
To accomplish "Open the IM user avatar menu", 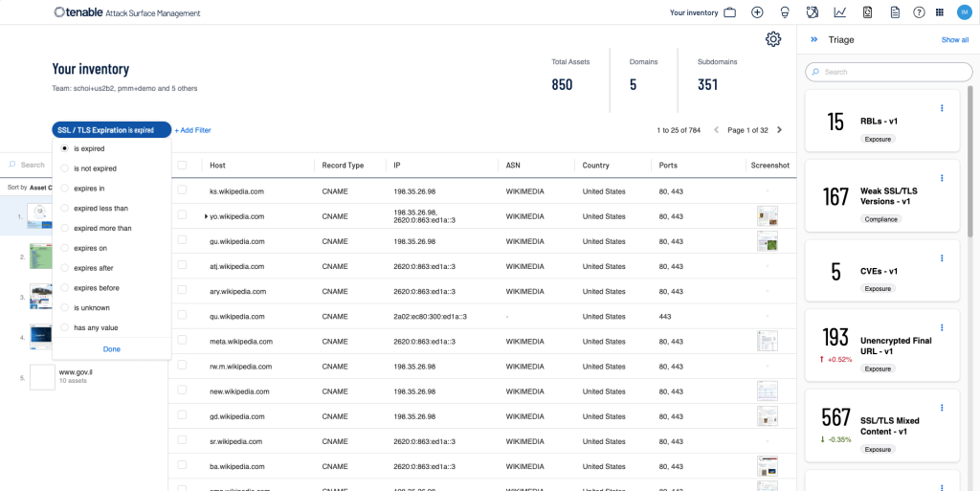I will (963, 12).
